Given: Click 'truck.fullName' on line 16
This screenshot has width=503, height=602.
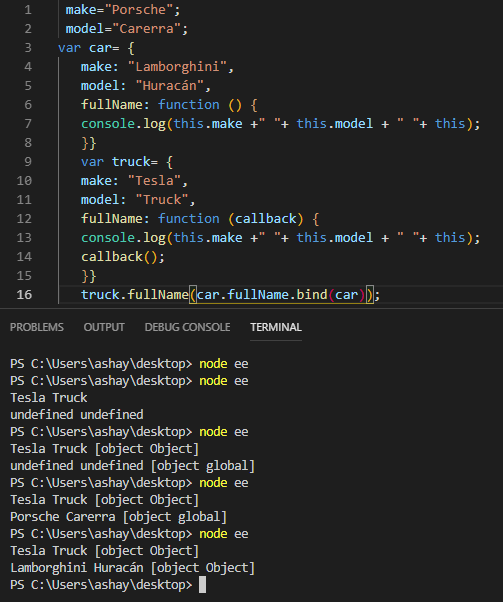Looking at the screenshot, I should click(135, 294).
